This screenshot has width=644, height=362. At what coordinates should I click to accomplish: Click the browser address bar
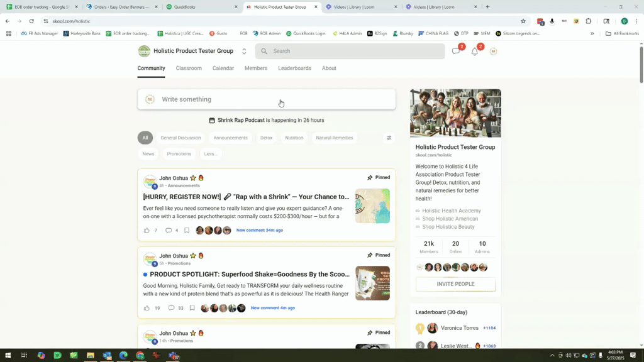284,21
